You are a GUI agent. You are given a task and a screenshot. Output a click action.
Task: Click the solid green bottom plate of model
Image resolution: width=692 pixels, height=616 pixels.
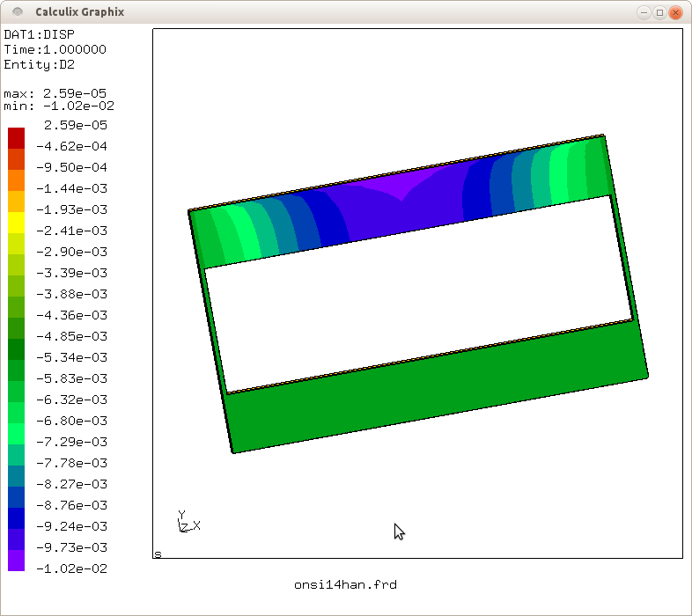pos(437,388)
